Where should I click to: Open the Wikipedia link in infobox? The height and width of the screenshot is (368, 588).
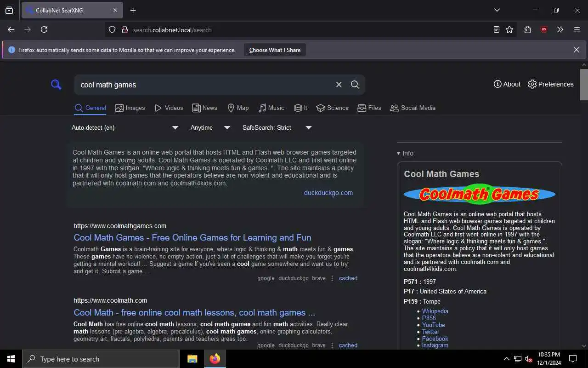click(x=435, y=311)
